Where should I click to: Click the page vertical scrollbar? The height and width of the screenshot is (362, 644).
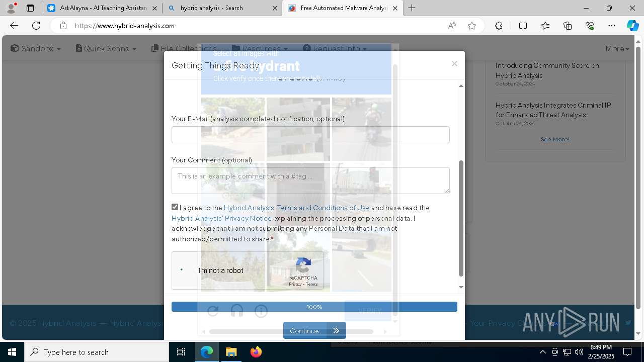[x=638, y=177]
